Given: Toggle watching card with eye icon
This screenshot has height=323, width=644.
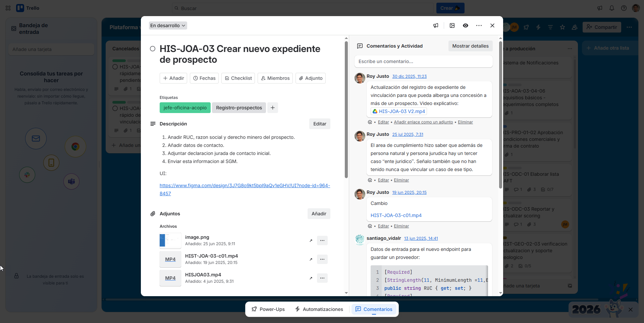Looking at the screenshot, I should pos(466,25).
